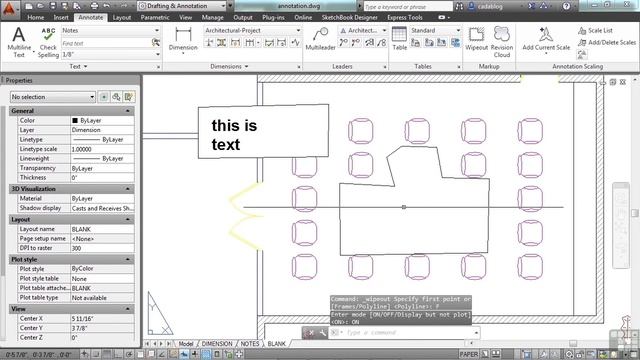Open the AutoCAD application menu button
Image resolution: width=640 pixels, height=360 pixels.
[9, 9]
